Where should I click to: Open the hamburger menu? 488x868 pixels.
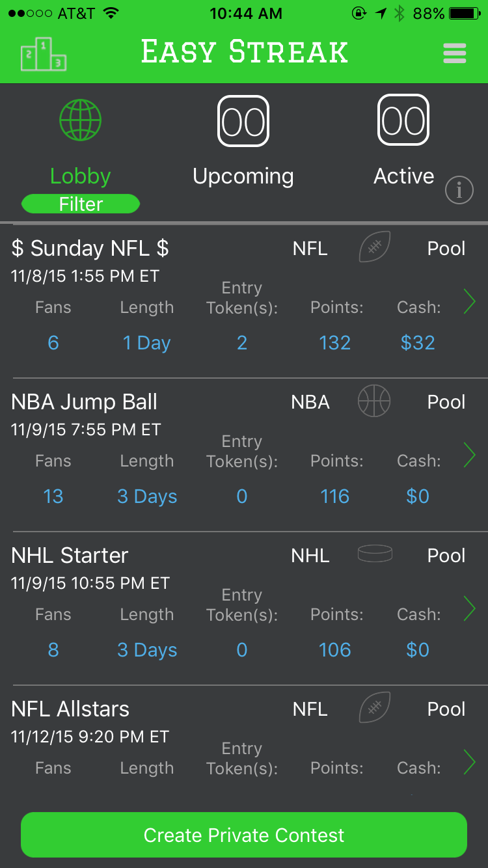[455, 53]
